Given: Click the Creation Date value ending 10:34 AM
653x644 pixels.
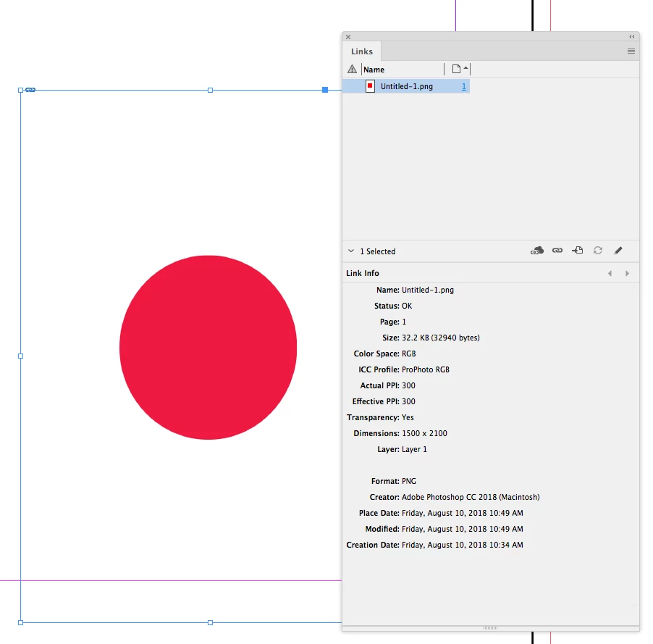Looking at the screenshot, I should (463, 545).
